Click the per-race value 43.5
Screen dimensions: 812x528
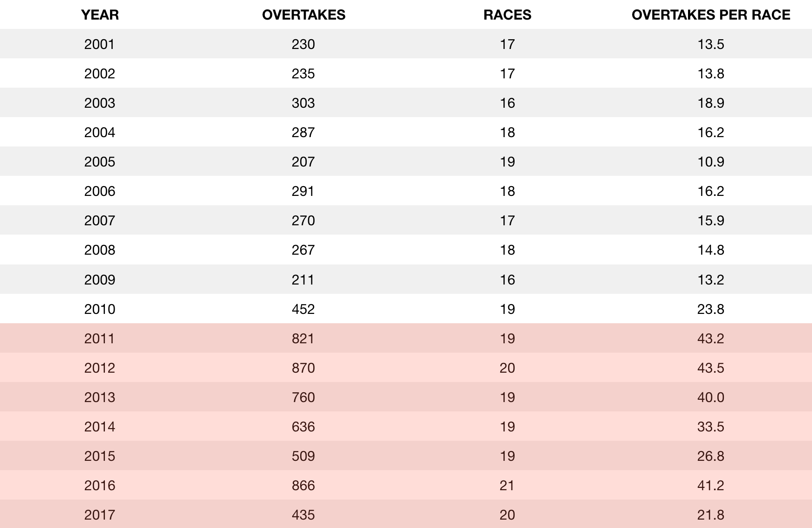click(x=710, y=368)
